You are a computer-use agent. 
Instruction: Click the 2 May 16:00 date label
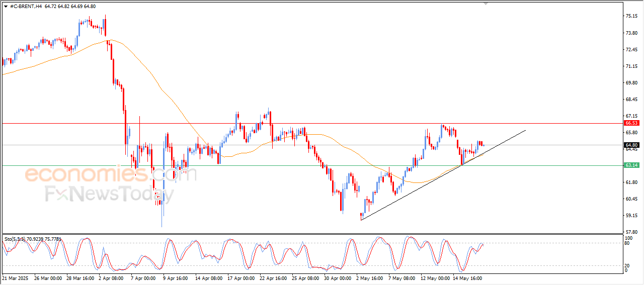(370, 277)
